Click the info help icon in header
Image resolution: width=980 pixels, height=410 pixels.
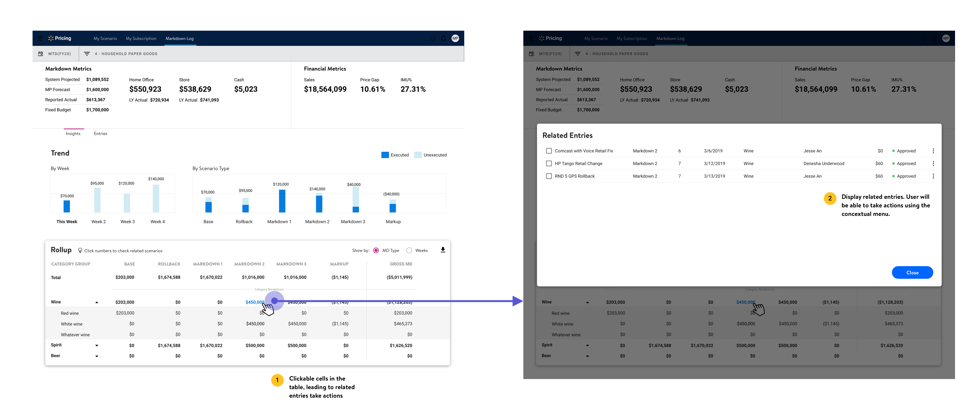(433, 39)
